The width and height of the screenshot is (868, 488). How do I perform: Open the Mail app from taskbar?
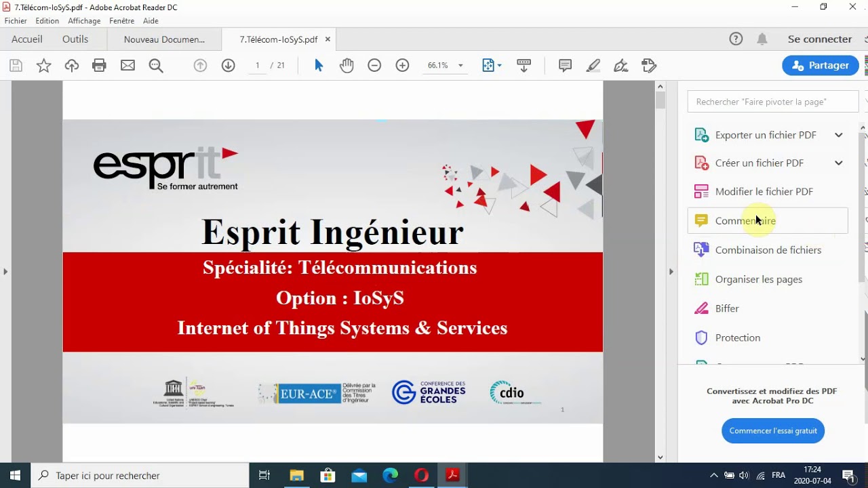359,476
